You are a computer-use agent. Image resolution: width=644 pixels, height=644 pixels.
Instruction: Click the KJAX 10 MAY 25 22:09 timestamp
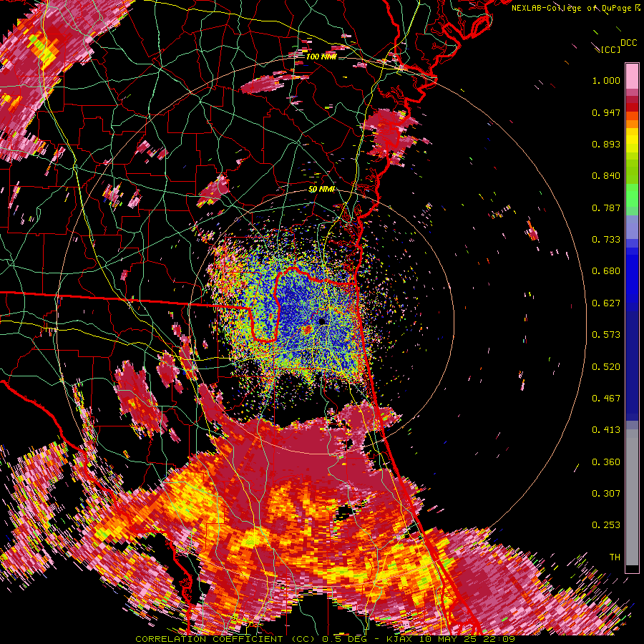[x=451, y=639]
